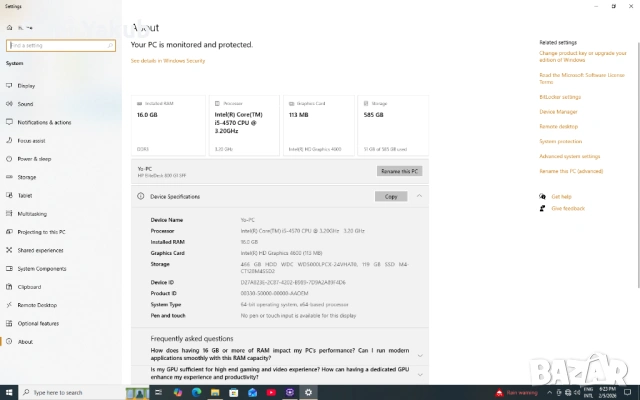The height and width of the screenshot is (400, 640).
Task: Open System protection link
Action: click(x=560, y=141)
